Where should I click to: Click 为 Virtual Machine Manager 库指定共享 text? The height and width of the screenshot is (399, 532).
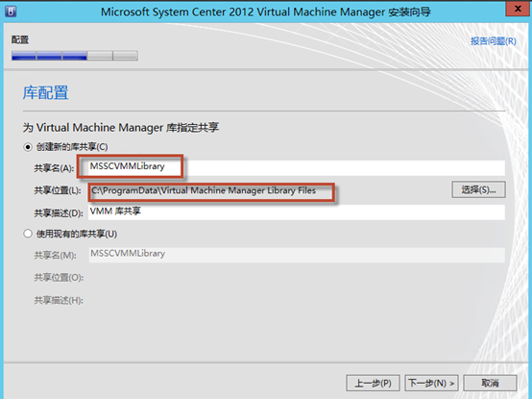pyautogui.click(x=121, y=128)
